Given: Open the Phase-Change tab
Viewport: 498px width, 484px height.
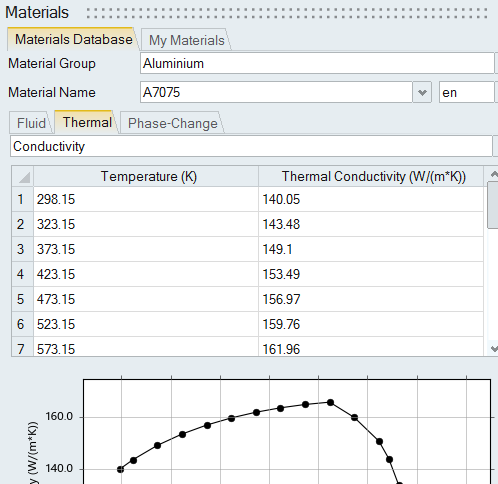Looking at the screenshot, I should [172, 123].
